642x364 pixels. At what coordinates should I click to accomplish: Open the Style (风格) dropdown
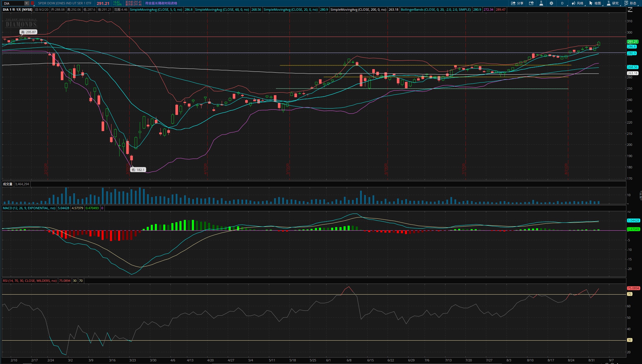(x=577, y=3)
